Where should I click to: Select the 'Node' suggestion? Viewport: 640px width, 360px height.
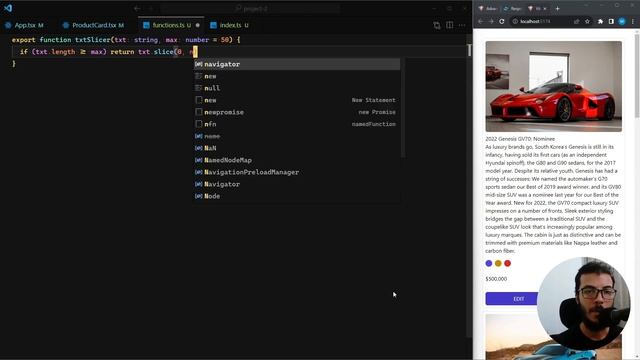click(297, 196)
